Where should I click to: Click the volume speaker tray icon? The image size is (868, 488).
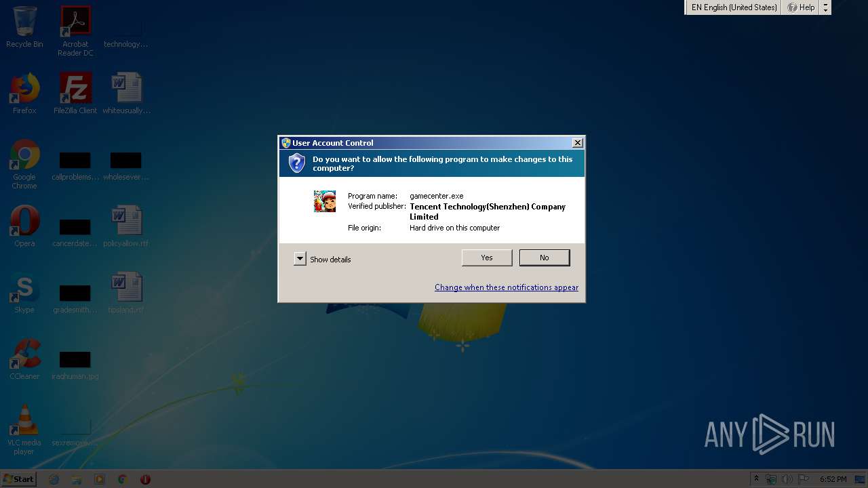tap(787, 479)
